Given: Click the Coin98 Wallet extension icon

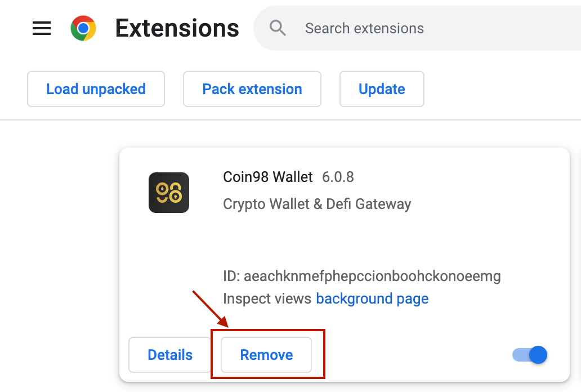Looking at the screenshot, I should click(x=169, y=193).
